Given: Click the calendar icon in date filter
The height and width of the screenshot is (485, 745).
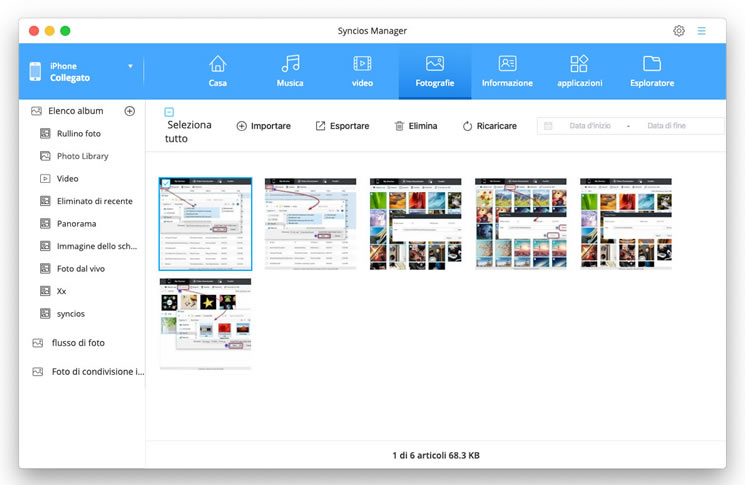Looking at the screenshot, I should tap(548, 126).
